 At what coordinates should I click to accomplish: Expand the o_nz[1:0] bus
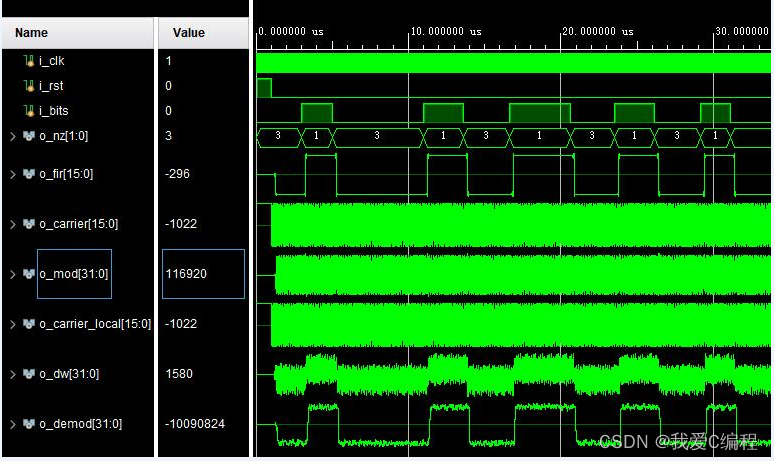(x=12, y=136)
